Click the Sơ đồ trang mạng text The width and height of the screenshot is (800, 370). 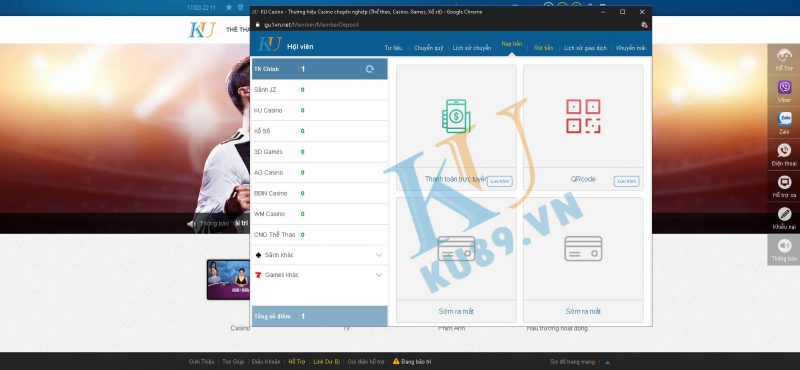coord(572,362)
